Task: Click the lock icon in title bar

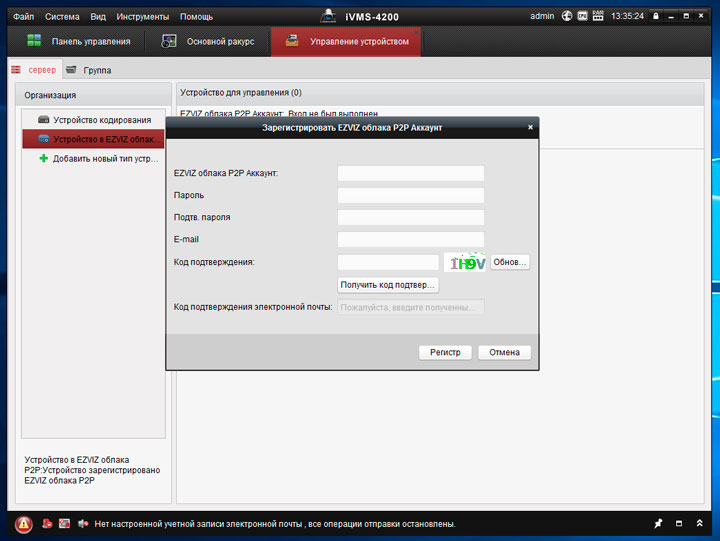Action: click(x=656, y=16)
